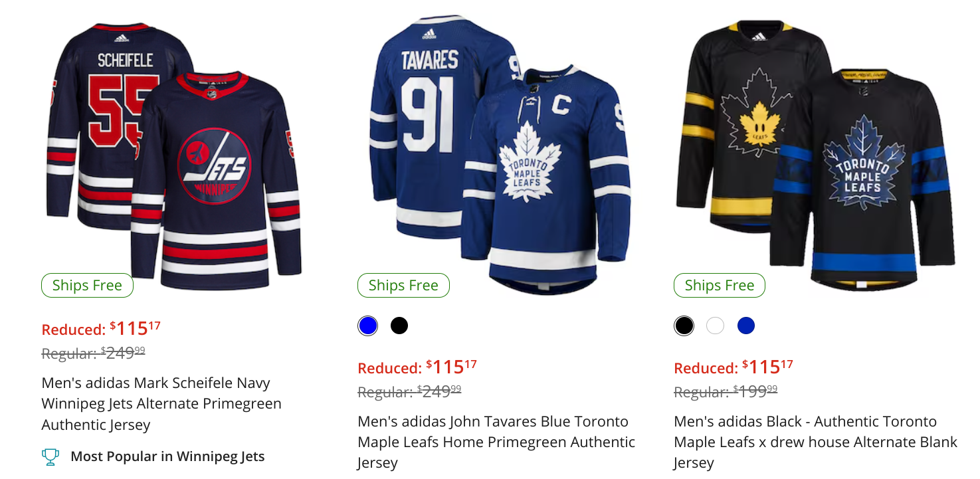Choose black swatch on drew house jersey
The width and height of the screenshot is (980, 479).
coord(684,326)
